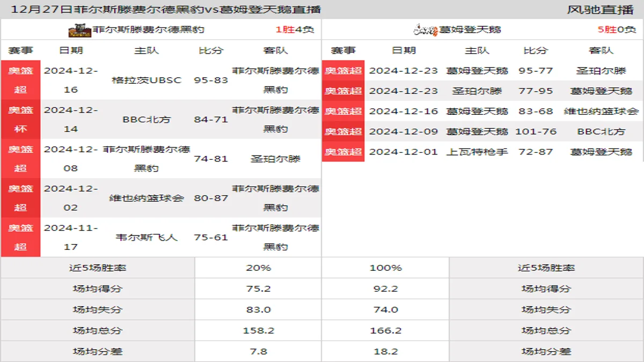Select date 2024-12-01

404,152
